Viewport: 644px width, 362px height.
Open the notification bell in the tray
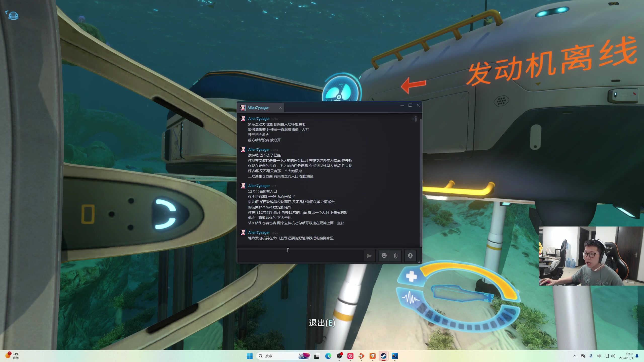point(637,356)
